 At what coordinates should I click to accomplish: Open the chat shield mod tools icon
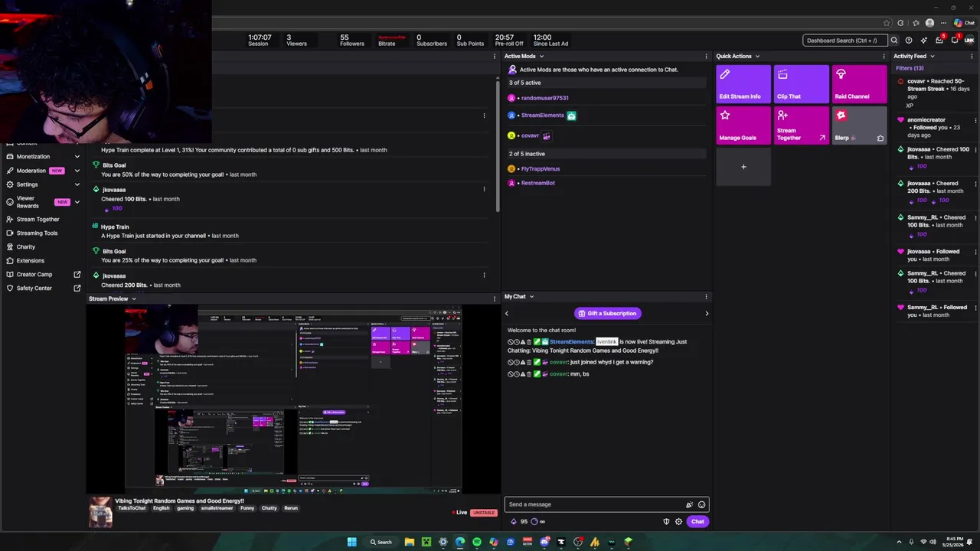point(666,521)
